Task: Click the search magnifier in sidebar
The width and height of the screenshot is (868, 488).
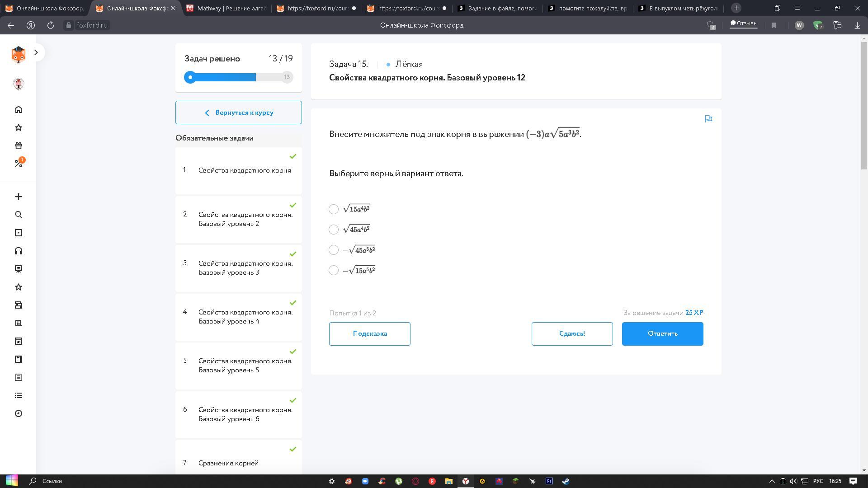Action: point(19,215)
